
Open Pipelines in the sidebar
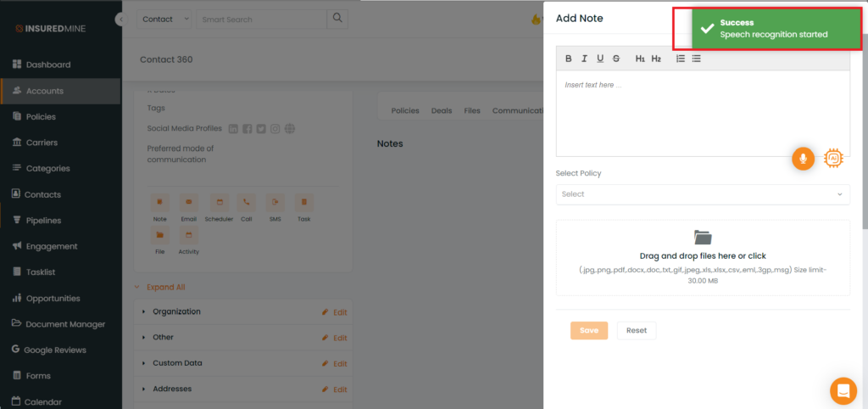(43, 221)
